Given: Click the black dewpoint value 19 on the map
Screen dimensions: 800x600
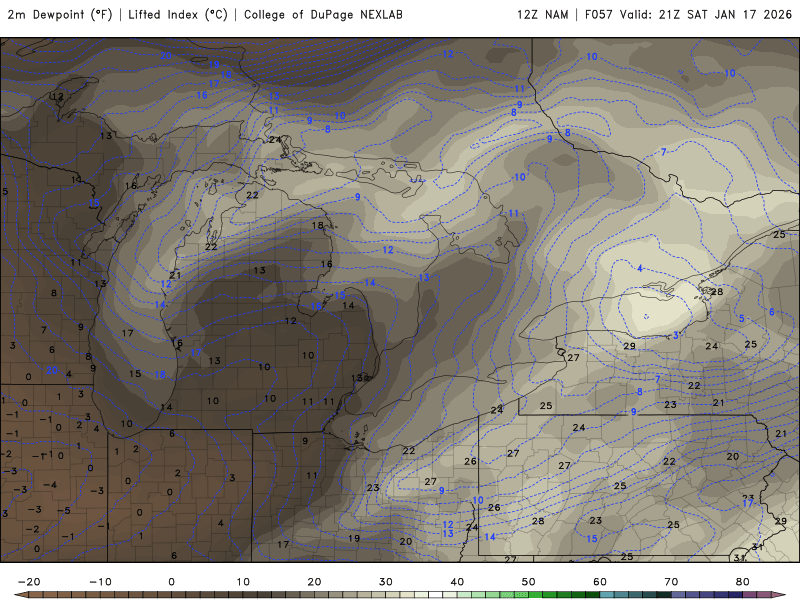Looking at the screenshot, I should [354, 538].
